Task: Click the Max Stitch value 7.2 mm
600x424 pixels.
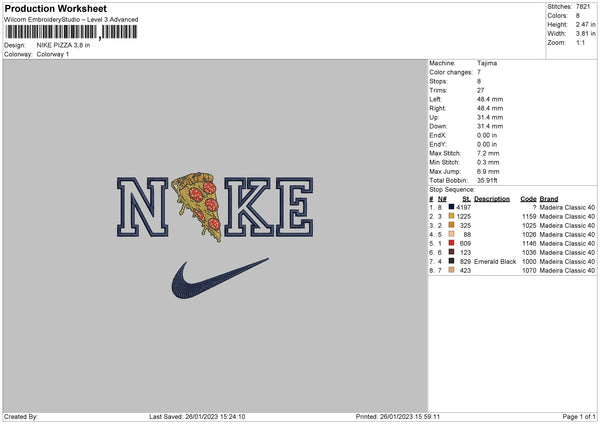Action: pyautogui.click(x=488, y=153)
